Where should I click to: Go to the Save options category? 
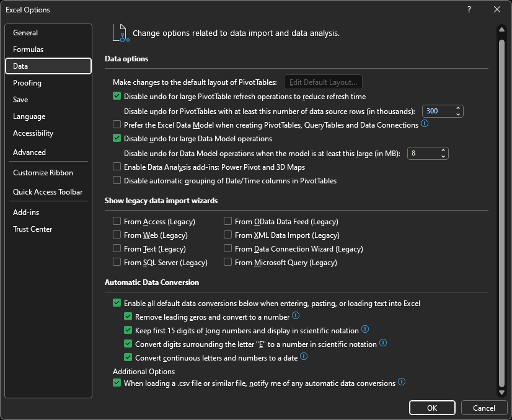48,100
